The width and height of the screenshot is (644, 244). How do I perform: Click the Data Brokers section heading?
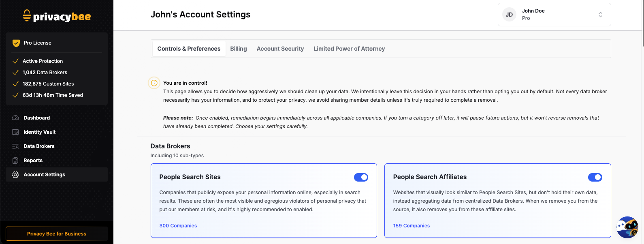[170, 146]
